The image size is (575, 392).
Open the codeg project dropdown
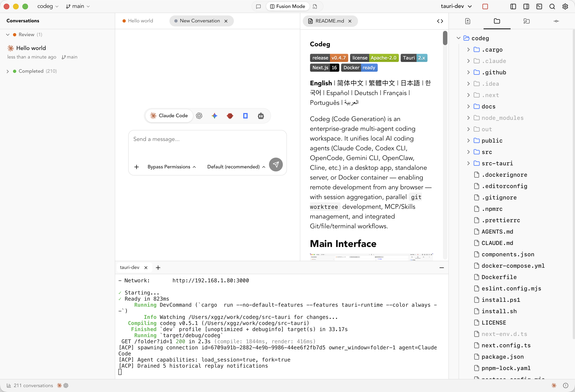pos(48,6)
